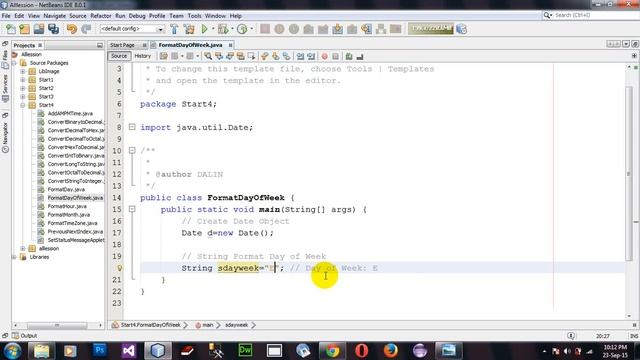
Task: Click the New Project toolbar icon
Action: [24, 29]
